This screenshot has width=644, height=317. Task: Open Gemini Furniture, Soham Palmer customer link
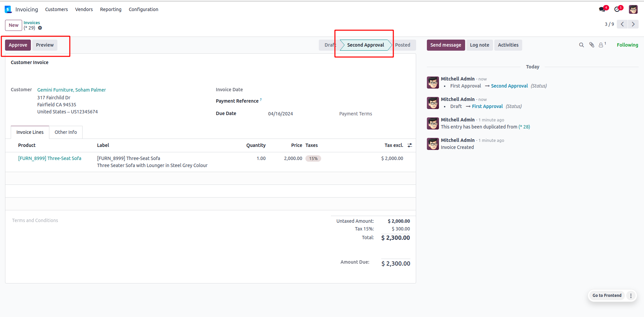[71, 90]
